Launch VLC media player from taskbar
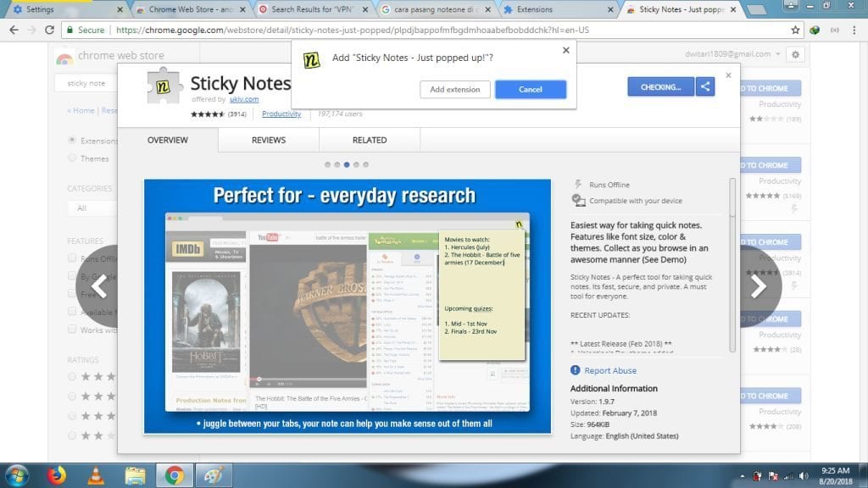 (96, 474)
